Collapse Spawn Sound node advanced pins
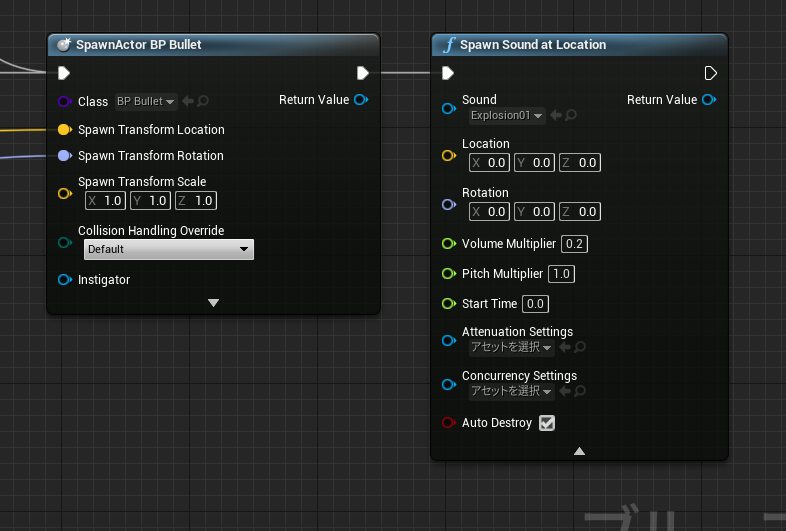The image size is (786, 531). [579, 451]
